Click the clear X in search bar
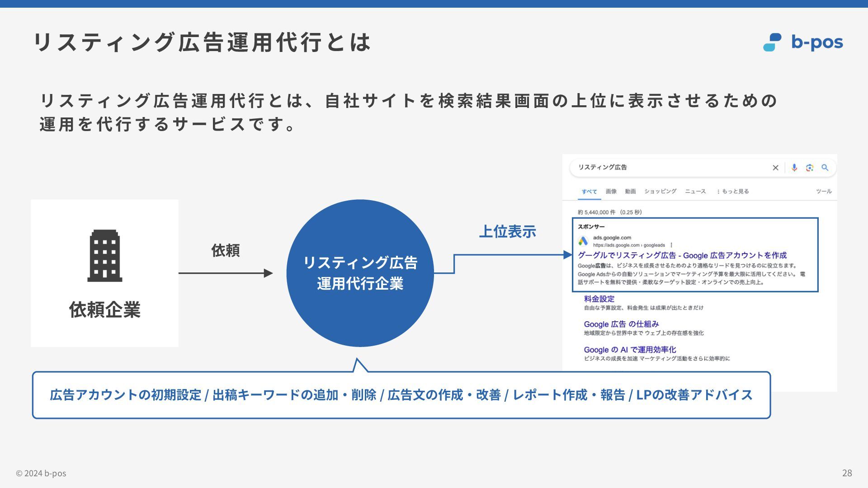The image size is (868, 488). coord(775,168)
